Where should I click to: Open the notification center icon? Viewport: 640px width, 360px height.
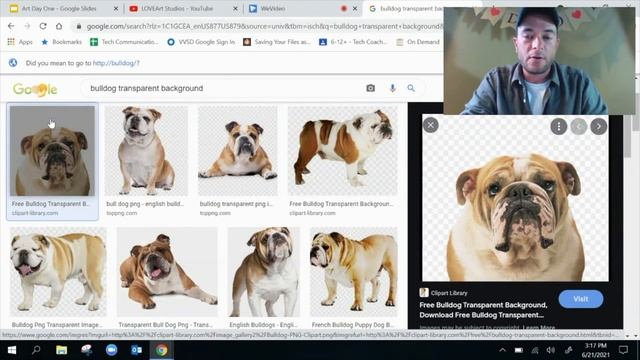tap(623, 350)
